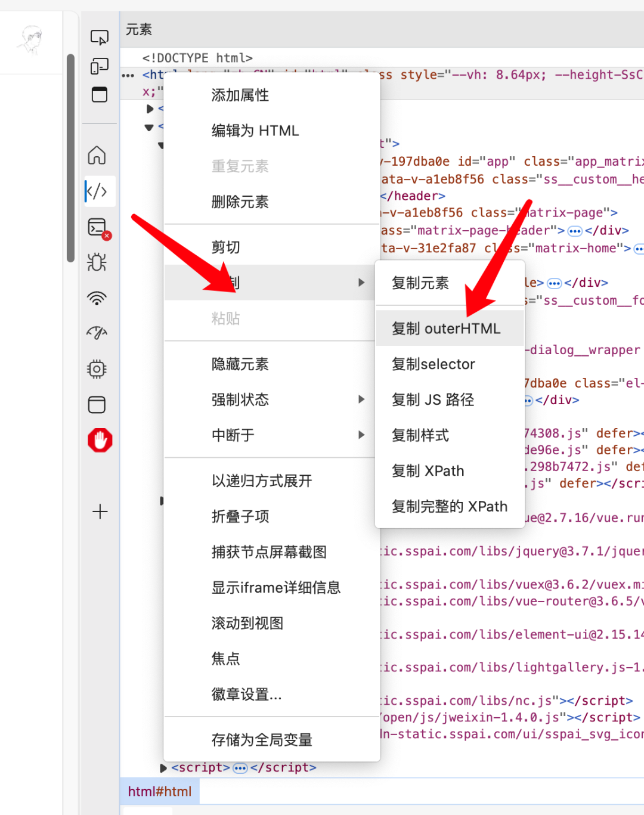Select the 元素 panel tab
644x815 pixels.
click(139, 30)
